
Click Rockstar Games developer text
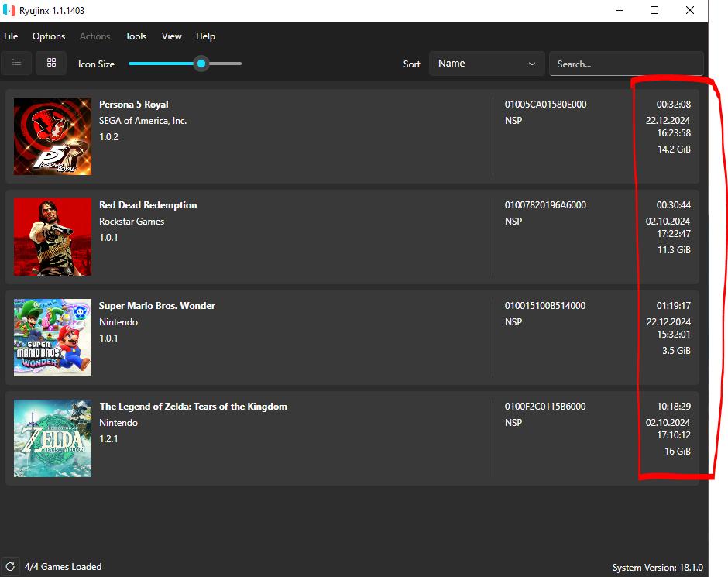[x=132, y=222]
